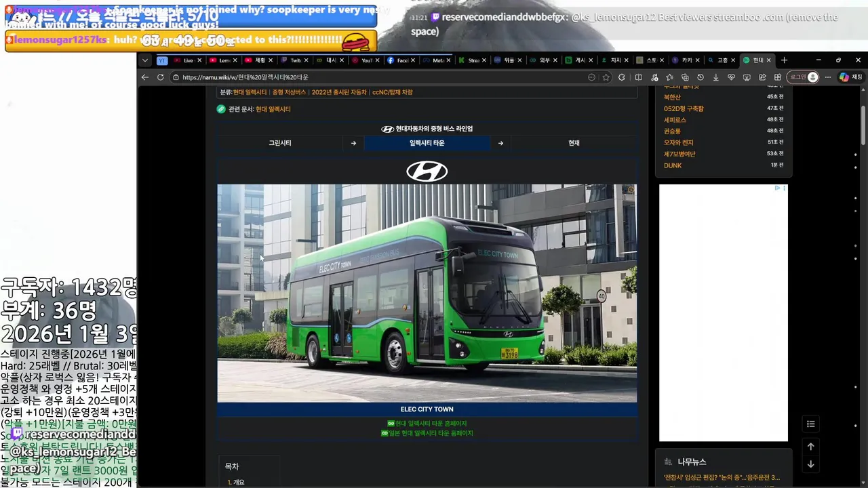Open the tab search chevron dropdown
The image size is (868, 488).
pos(145,60)
